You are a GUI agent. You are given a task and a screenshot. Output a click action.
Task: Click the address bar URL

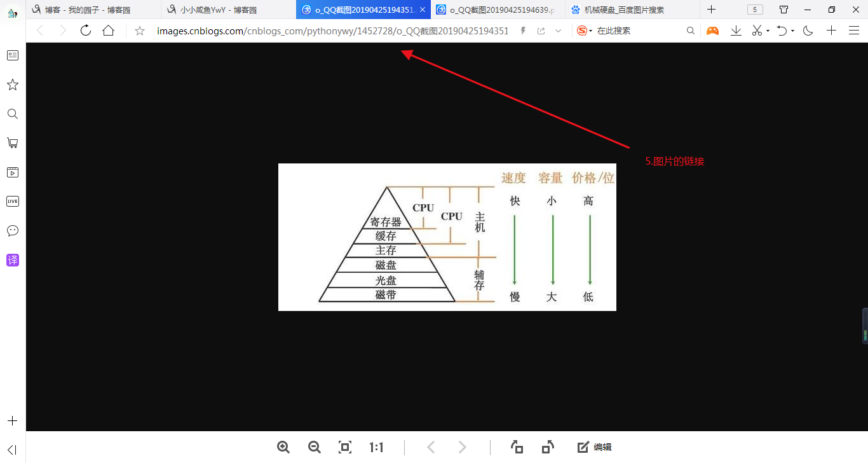[333, 31]
